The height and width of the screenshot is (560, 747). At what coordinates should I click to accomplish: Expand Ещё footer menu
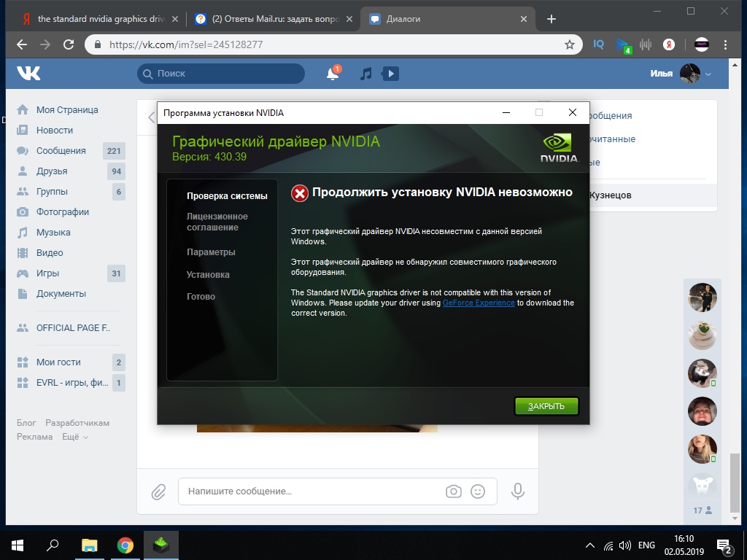tap(75, 437)
